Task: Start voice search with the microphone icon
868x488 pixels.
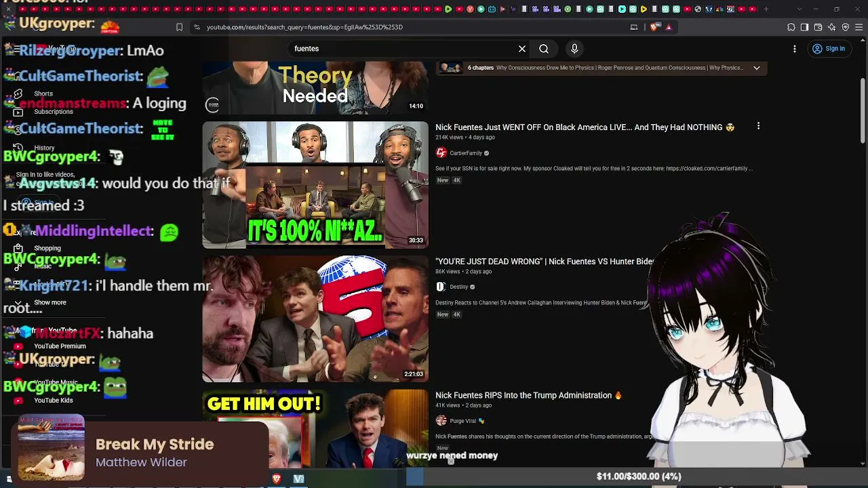Action: tap(574, 49)
